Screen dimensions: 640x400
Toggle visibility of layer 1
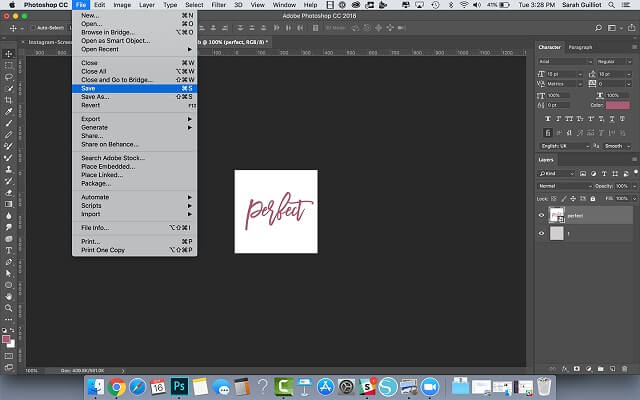point(542,233)
